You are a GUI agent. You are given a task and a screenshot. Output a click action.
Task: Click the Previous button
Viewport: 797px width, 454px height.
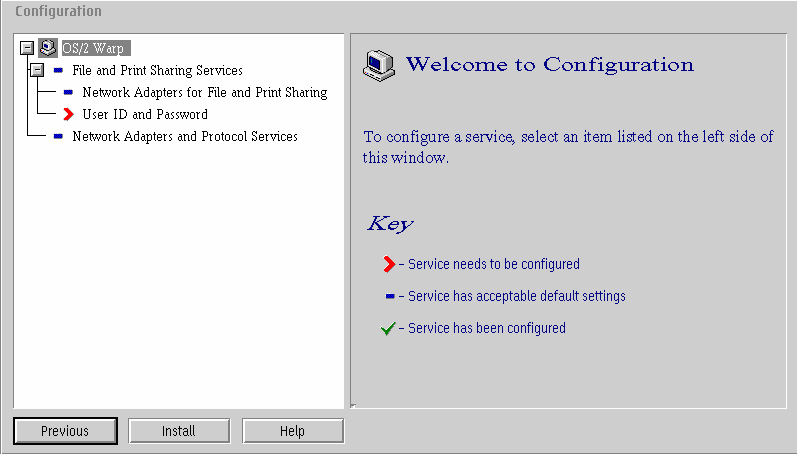(x=66, y=431)
